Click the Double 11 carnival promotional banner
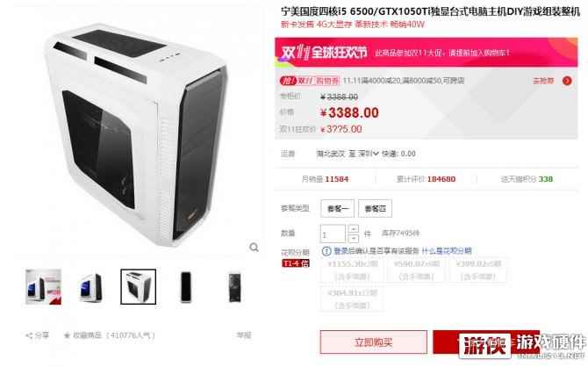 [x=427, y=53]
